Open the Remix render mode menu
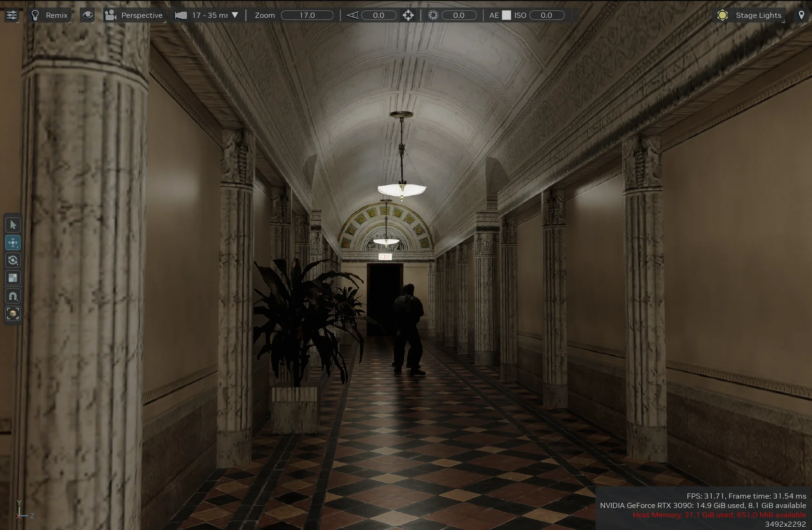Viewport: 812px width, 530px height. coord(50,15)
